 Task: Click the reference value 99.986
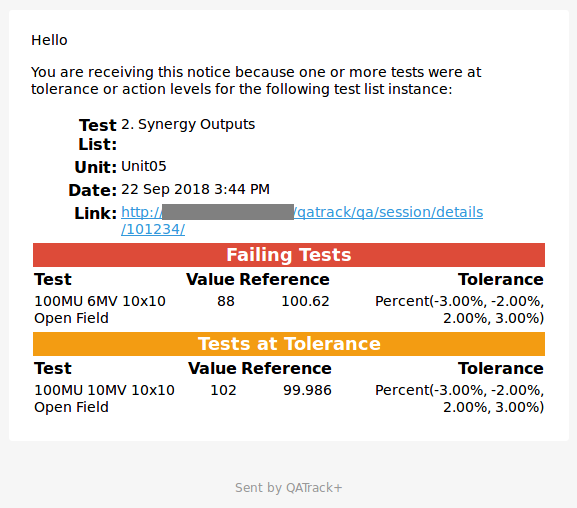point(307,391)
